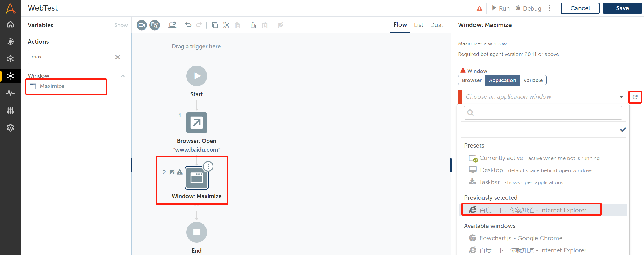644x255 pixels.
Task: Open the sliders Manage sidebar icon
Action: click(10, 111)
